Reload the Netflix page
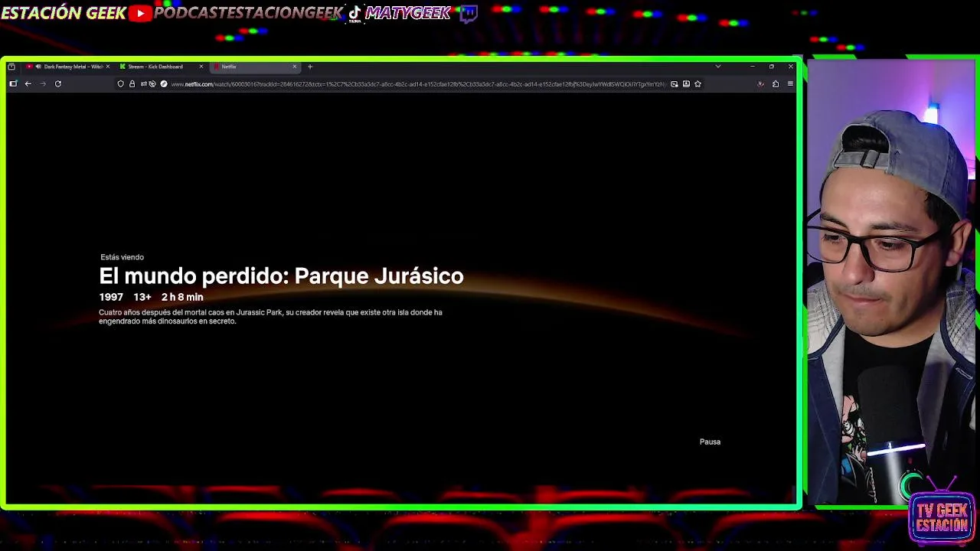The image size is (980, 551). 58,83
